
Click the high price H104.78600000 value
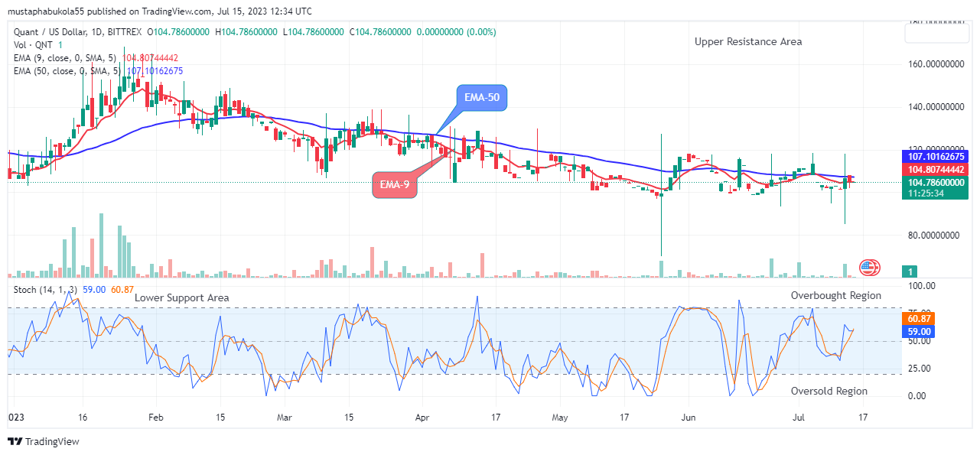click(x=248, y=32)
